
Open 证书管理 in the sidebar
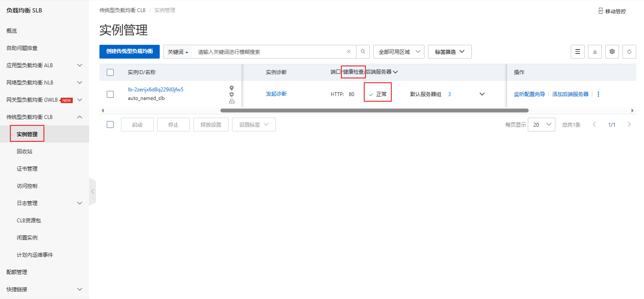click(27, 169)
